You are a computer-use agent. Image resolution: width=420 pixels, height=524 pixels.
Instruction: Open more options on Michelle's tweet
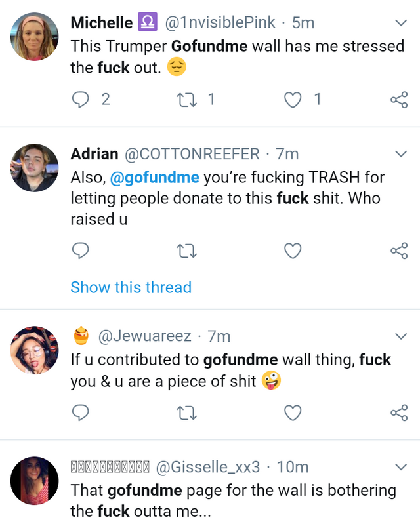coord(400,23)
